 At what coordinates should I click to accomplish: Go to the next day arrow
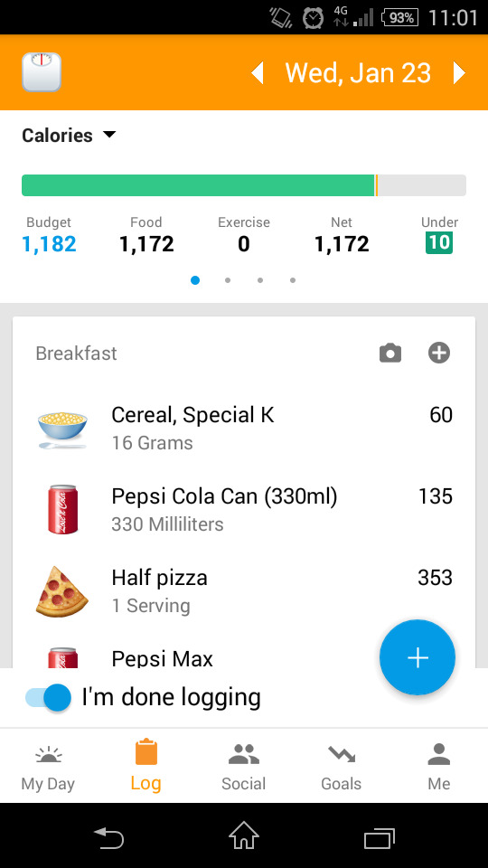click(459, 72)
